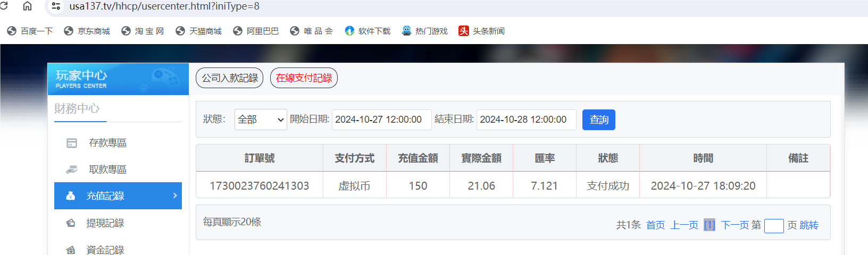Click the 狀態 column header
Image resolution: width=868 pixels, height=255 pixels.
click(608, 158)
